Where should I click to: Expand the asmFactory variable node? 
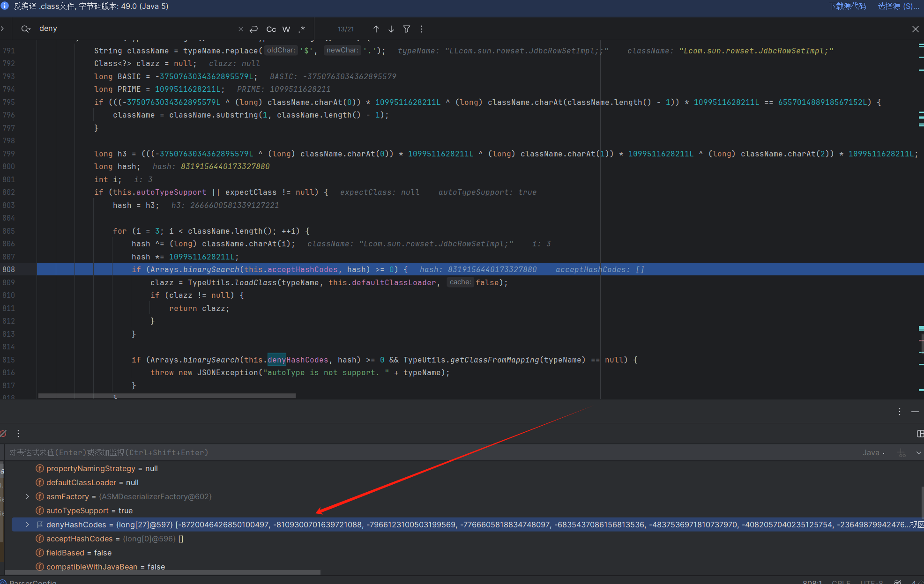(x=27, y=496)
